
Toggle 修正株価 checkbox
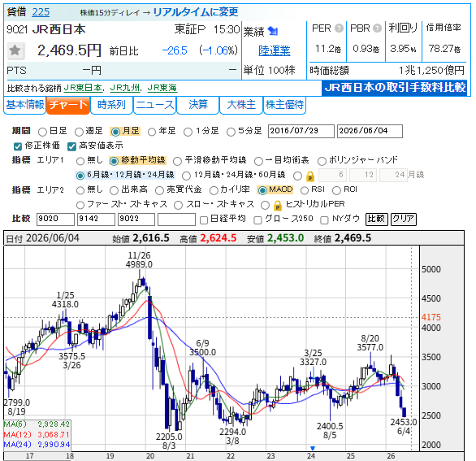tap(18, 146)
